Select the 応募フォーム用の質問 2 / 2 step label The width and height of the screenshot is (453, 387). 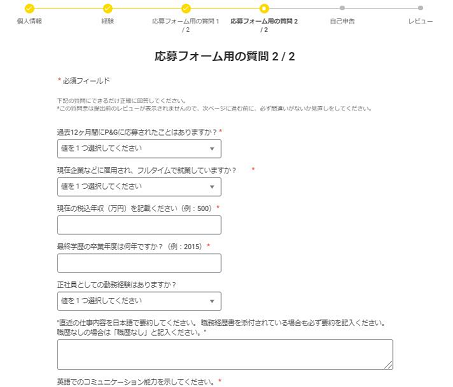coord(264,25)
